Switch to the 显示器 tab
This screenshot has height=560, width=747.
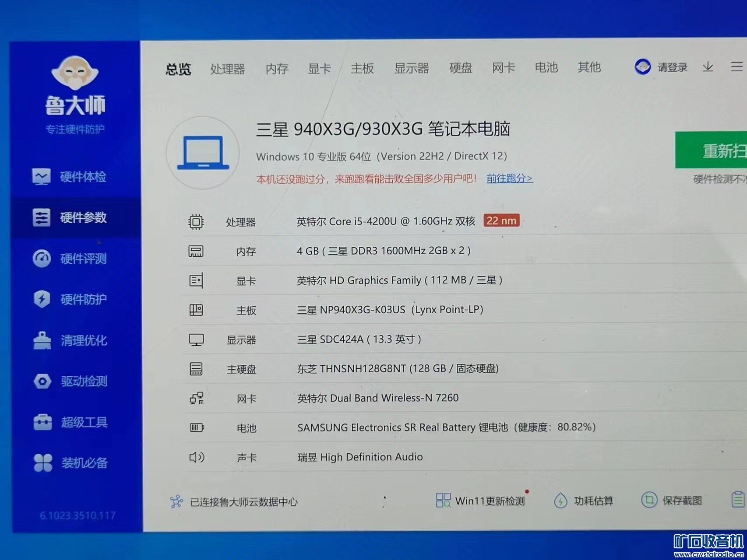(411, 68)
